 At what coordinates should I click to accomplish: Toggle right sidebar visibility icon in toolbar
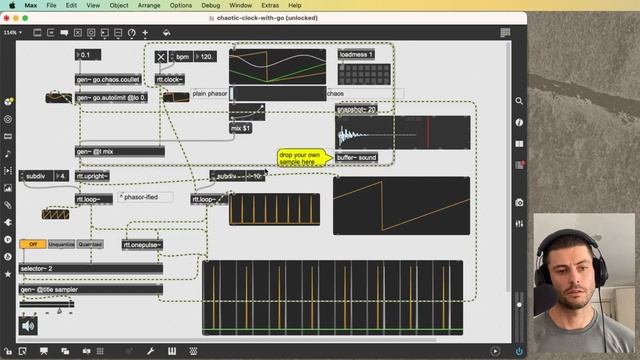(x=505, y=33)
